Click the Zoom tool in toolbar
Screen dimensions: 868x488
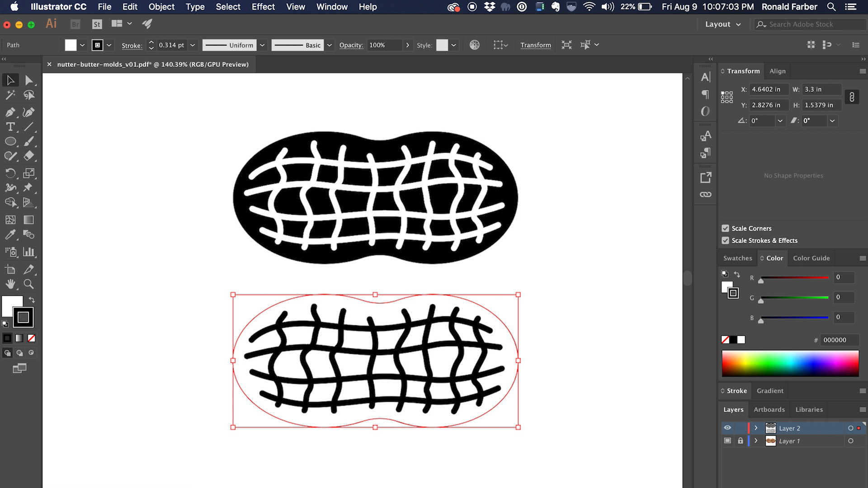tap(28, 284)
